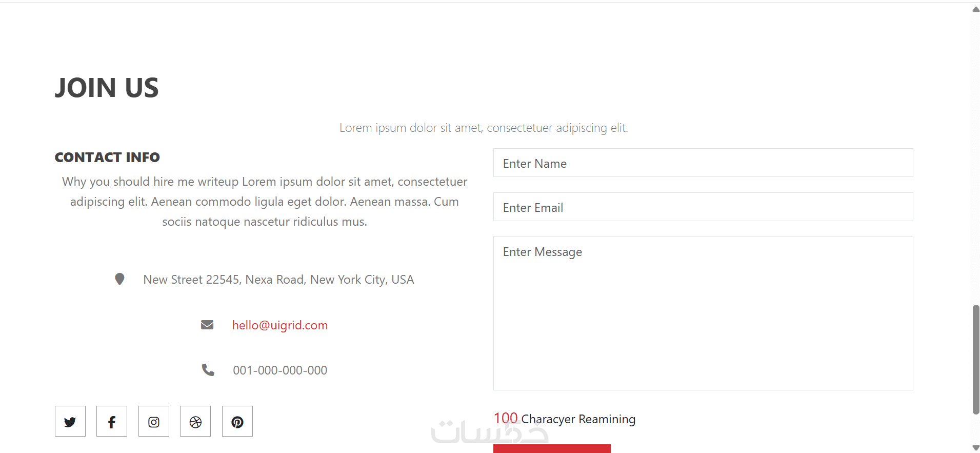Open the Pinterest social icon
Viewport: 980px width, 453px height.
[237, 422]
